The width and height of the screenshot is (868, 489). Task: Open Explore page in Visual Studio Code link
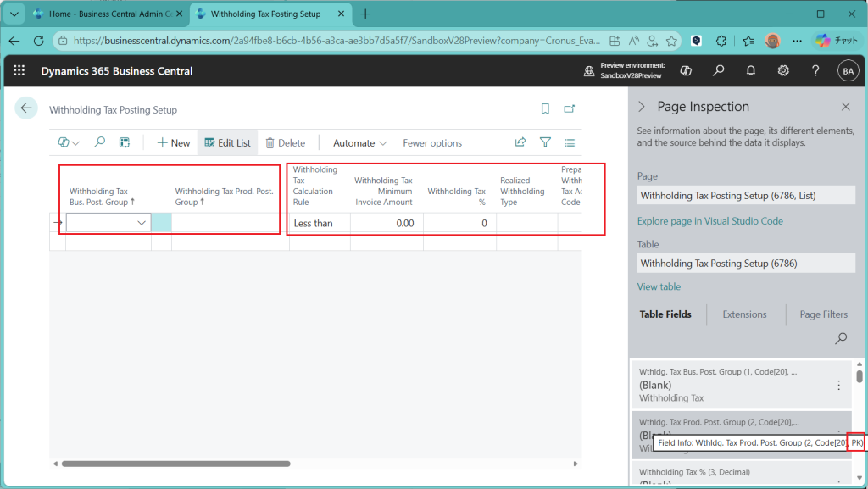click(x=709, y=221)
